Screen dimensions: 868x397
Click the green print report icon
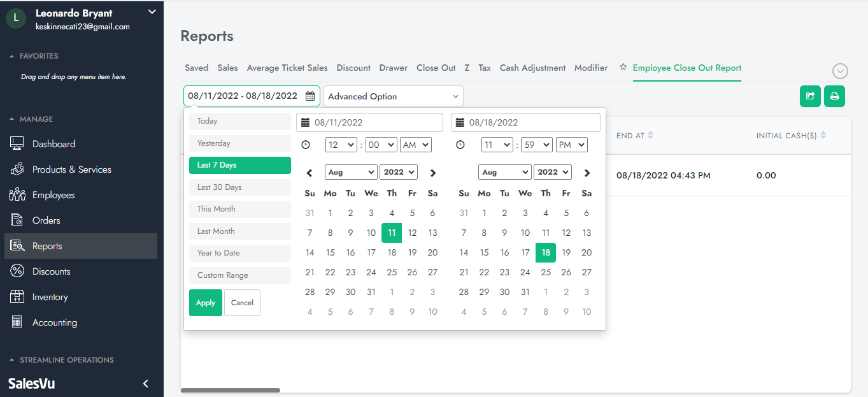coord(834,96)
